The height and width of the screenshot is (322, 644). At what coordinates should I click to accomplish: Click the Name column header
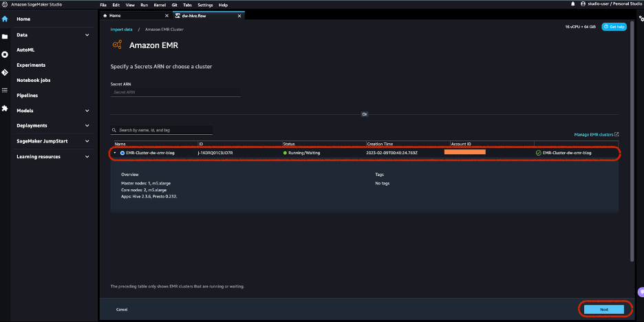click(x=120, y=144)
